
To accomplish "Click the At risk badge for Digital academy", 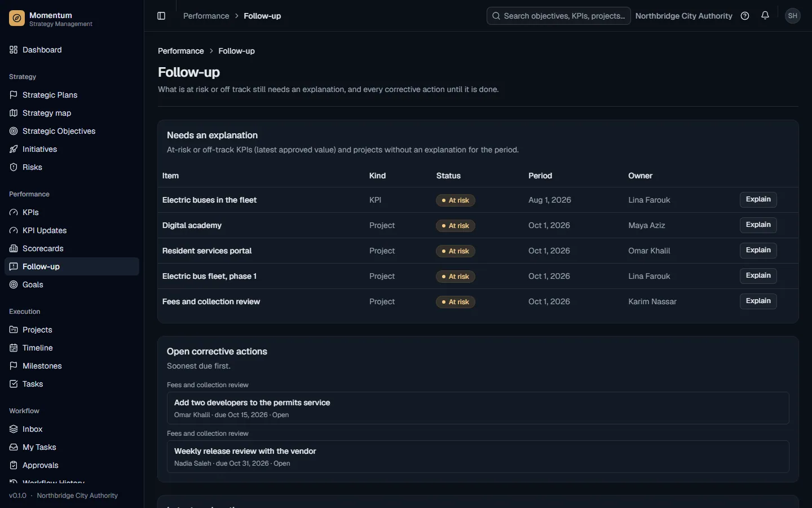I will tap(456, 226).
